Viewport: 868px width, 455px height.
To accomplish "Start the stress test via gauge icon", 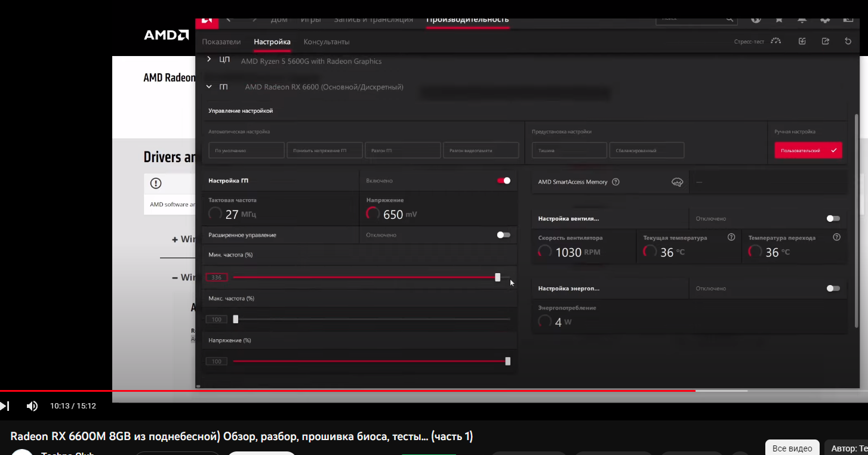I will click(776, 41).
